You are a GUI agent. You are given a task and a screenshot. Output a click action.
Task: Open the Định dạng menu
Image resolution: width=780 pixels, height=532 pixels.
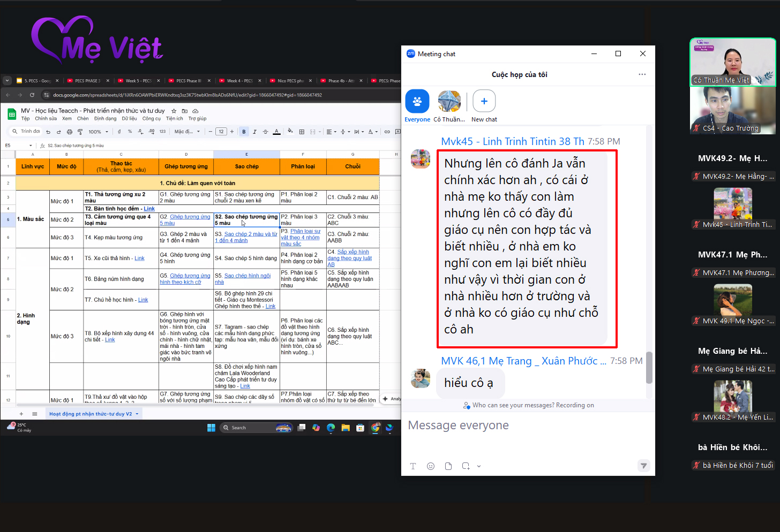[x=105, y=119]
